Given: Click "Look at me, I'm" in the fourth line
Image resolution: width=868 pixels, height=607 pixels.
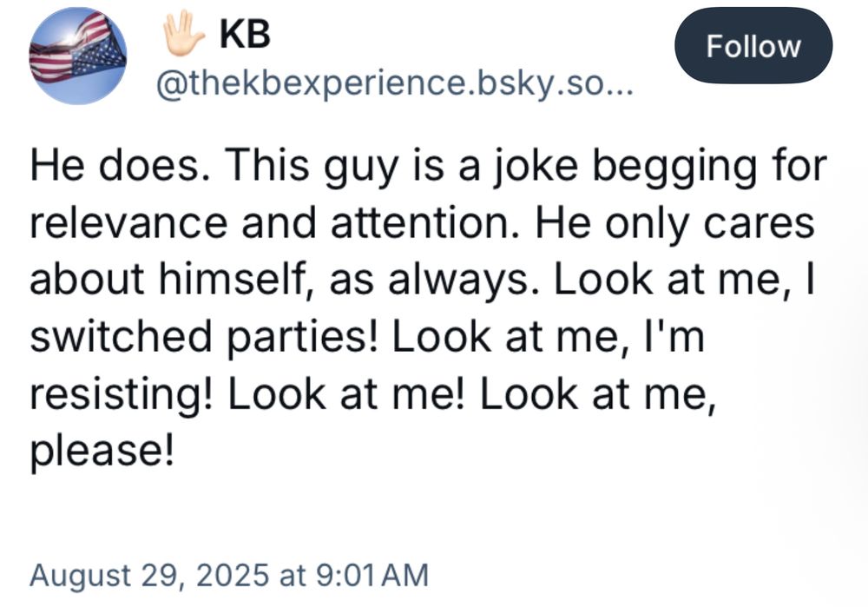Looking at the screenshot, I should coord(548,335).
